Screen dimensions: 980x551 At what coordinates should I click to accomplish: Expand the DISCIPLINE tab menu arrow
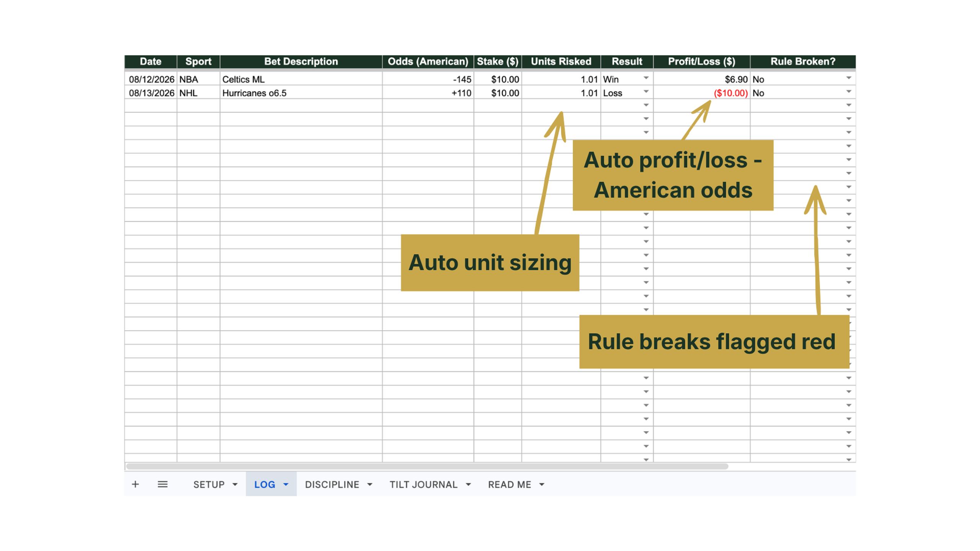369,484
